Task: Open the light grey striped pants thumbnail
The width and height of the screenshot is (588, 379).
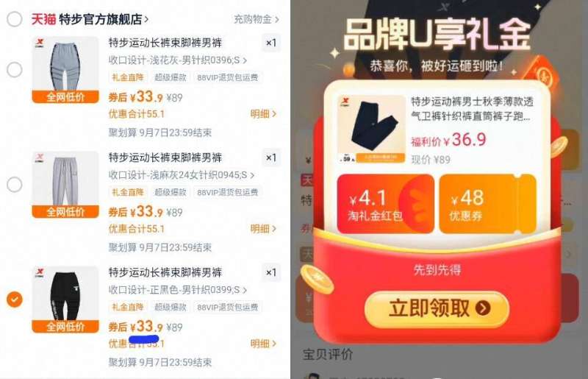Action: click(65, 69)
